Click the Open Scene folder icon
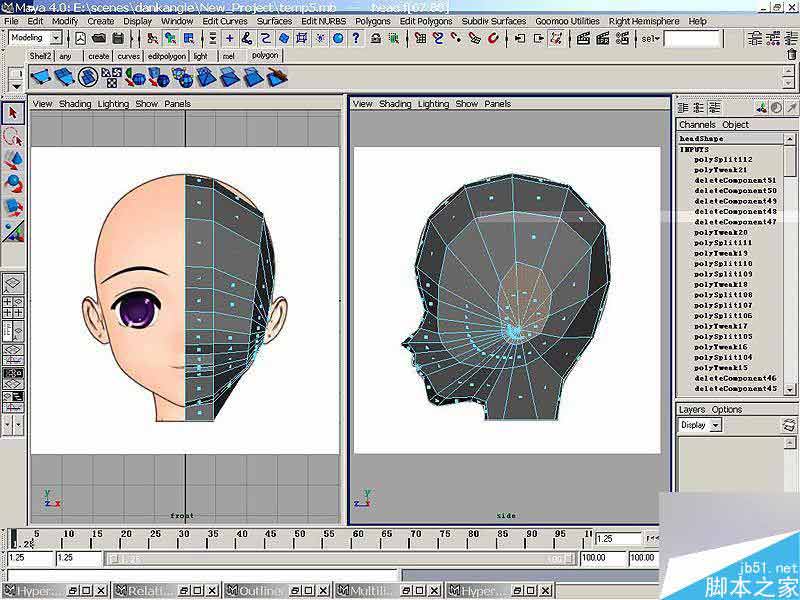Viewport: 800px width, 600px height. [x=99, y=38]
